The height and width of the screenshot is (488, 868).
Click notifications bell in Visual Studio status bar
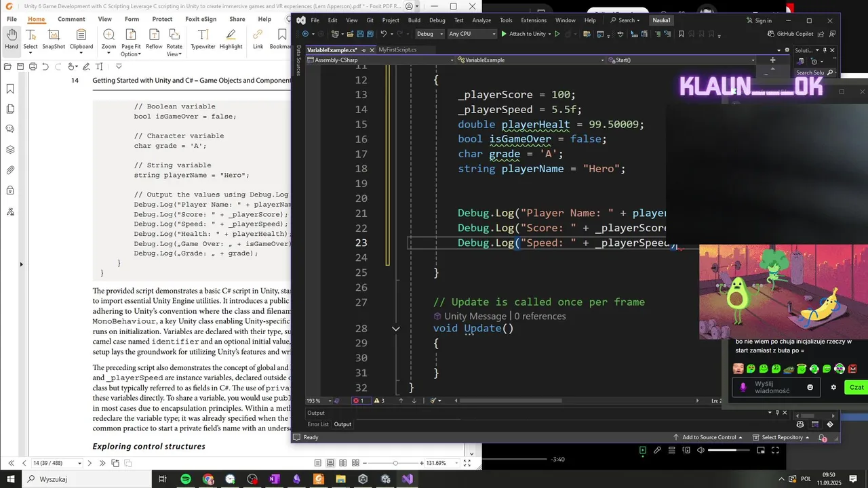coord(824,438)
